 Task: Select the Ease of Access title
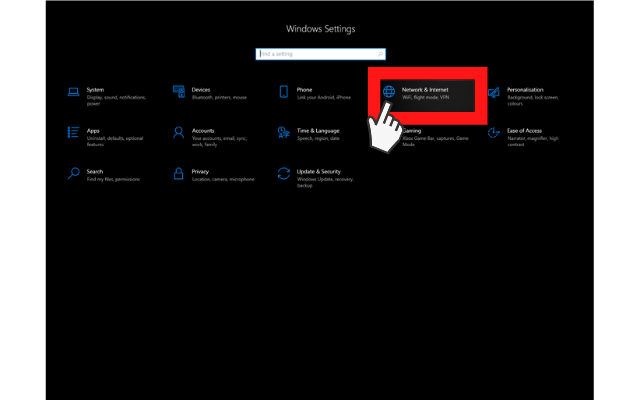[x=524, y=131]
